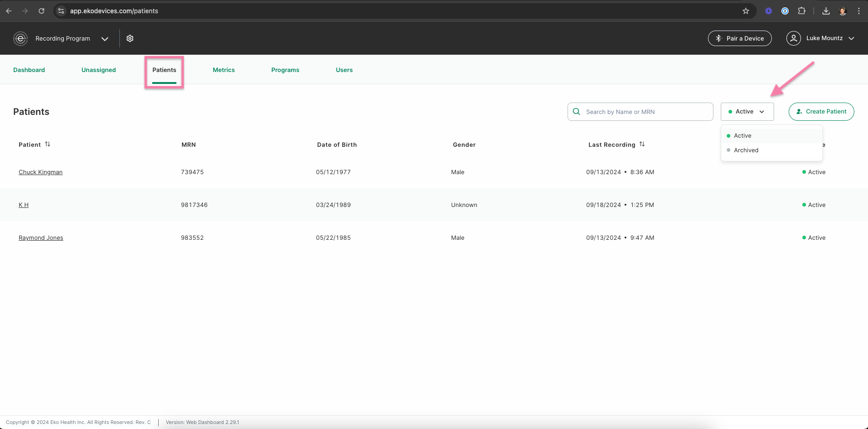Expand the Luke Mountz account menu
Screen dimensions: 868x429
click(851, 38)
